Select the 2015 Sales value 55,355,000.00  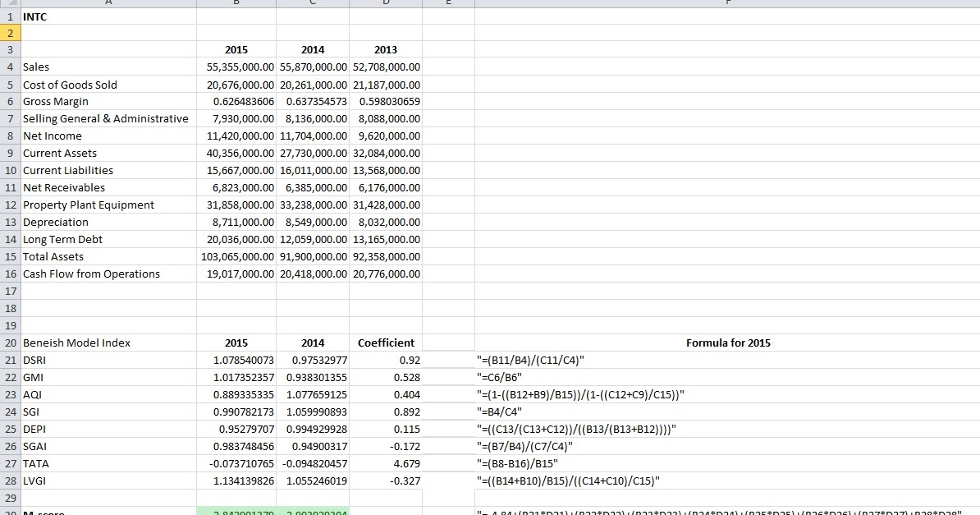(x=237, y=67)
